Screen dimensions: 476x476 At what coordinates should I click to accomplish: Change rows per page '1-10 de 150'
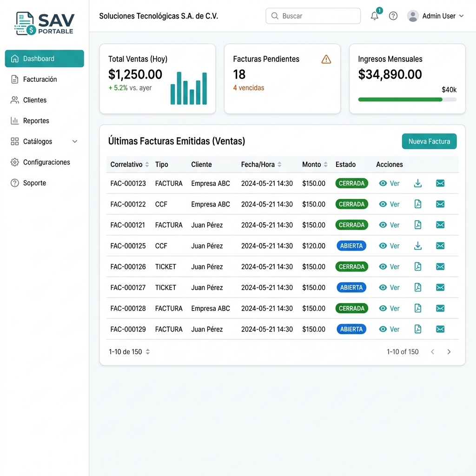tap(129, 352)
